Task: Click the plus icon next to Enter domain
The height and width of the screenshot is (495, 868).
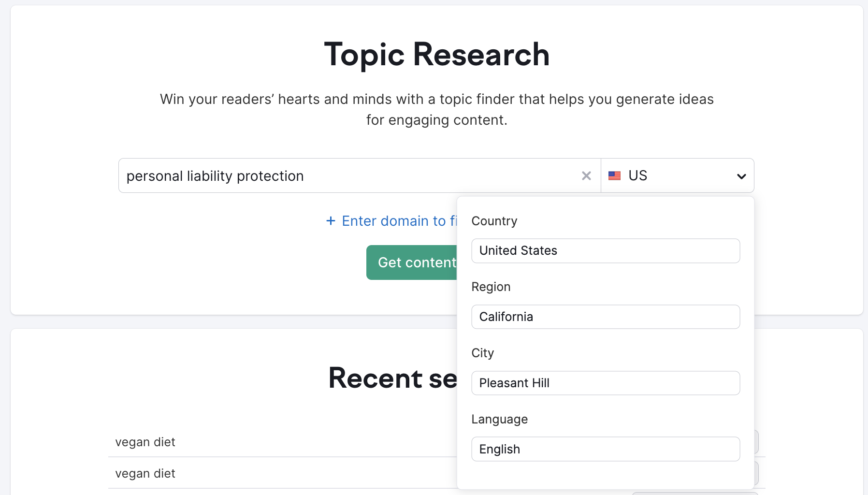Action: pos(331,220)
